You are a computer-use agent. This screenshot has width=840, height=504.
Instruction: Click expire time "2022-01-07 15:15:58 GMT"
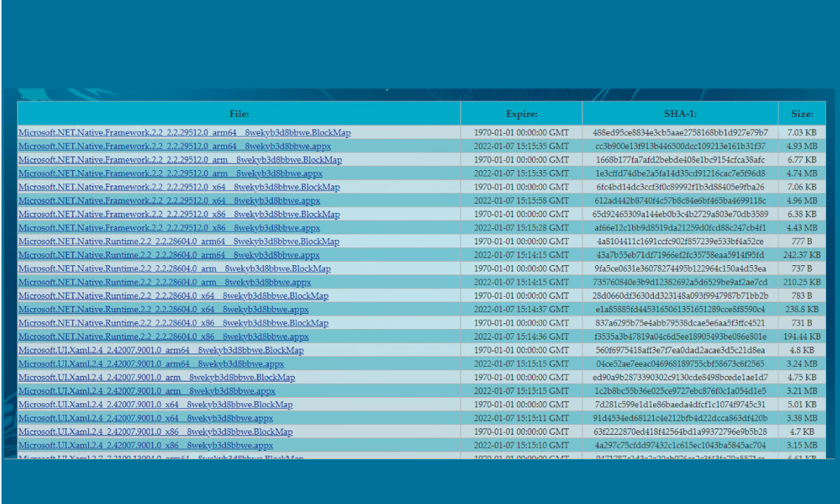coord(521,201)
